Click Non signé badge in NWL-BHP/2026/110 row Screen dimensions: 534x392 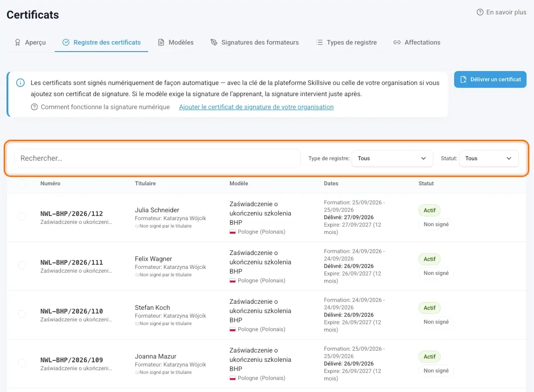pos(436,322)
